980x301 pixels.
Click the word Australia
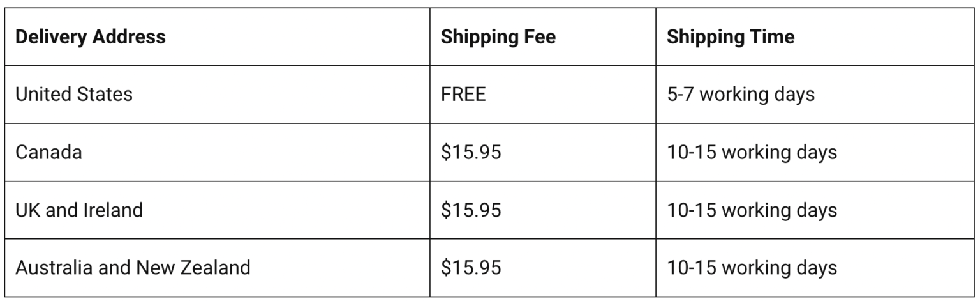(53, 267)
